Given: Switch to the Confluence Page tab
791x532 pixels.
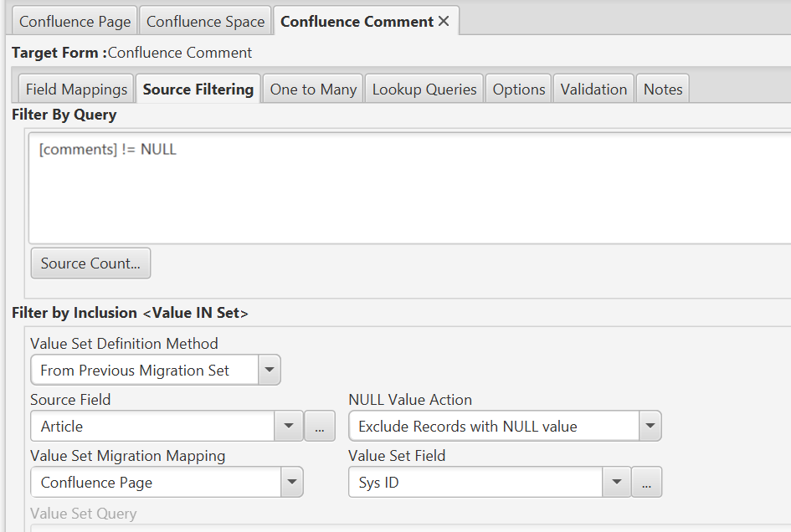Looking at the screenshot, I should 74,22.
